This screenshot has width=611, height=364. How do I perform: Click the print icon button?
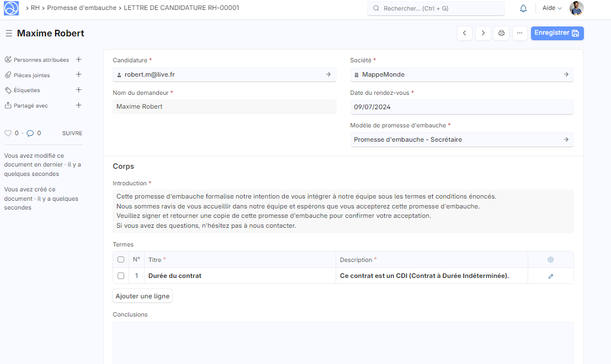(x=501, y=33)
